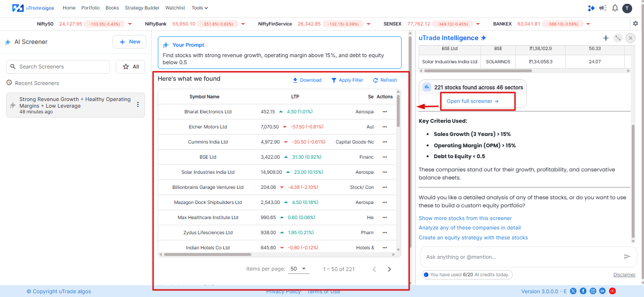Click the NiftyBank ticker value 55,950.10
The width and height of the screenshot is (644, 297).
184,24
